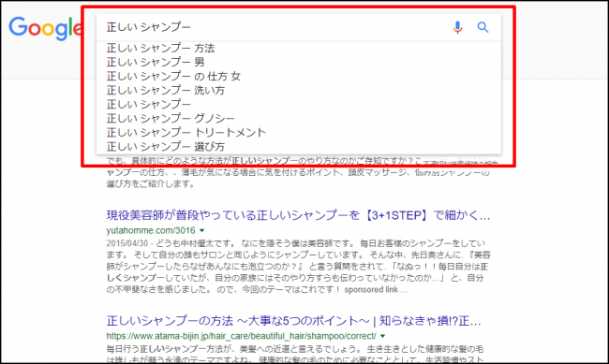The height and width of the screenshot is (364, 609).
Task: Click snippet text 選び方をご紹介します。
Action: tap(151, 184)
